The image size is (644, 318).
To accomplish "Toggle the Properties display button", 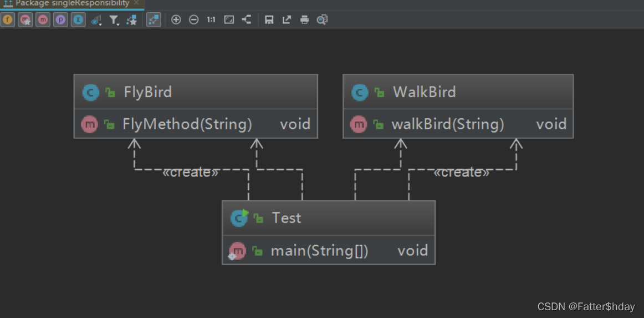I will click(x=61, y=20).
